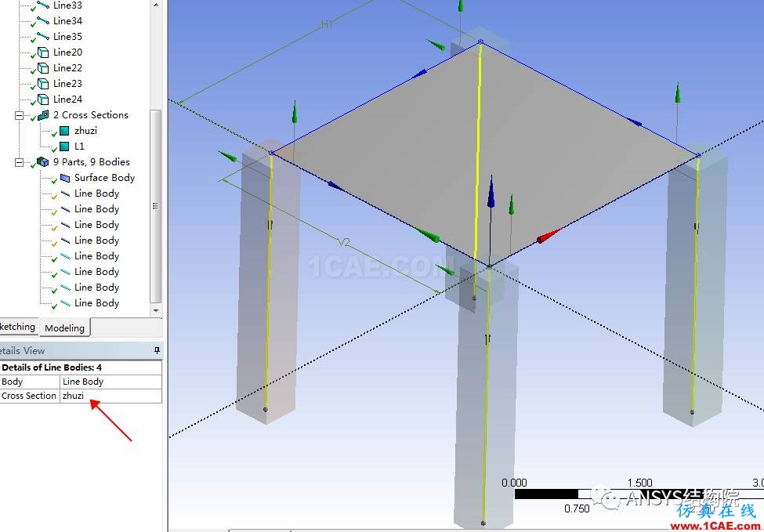The width and height of the screenshot is (764, 532).
Task: Select the Line Body directly below Surface Body
Action: (x=97, y=194)
